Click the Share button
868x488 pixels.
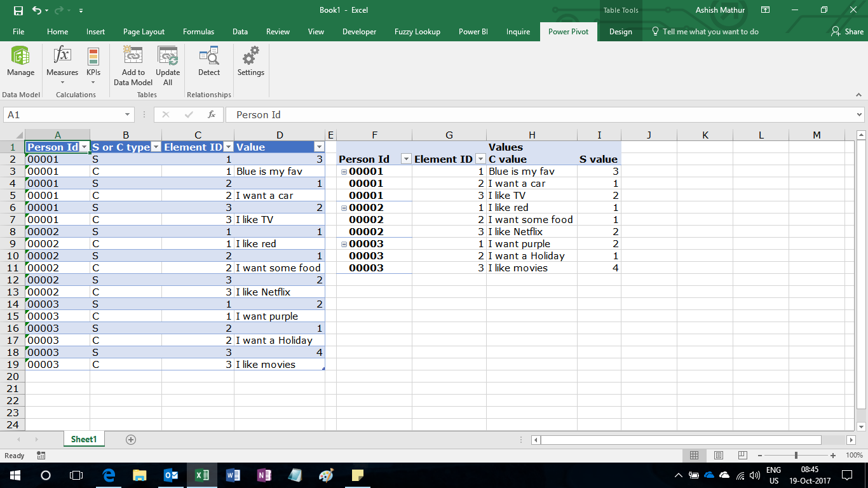click(847, 32)
